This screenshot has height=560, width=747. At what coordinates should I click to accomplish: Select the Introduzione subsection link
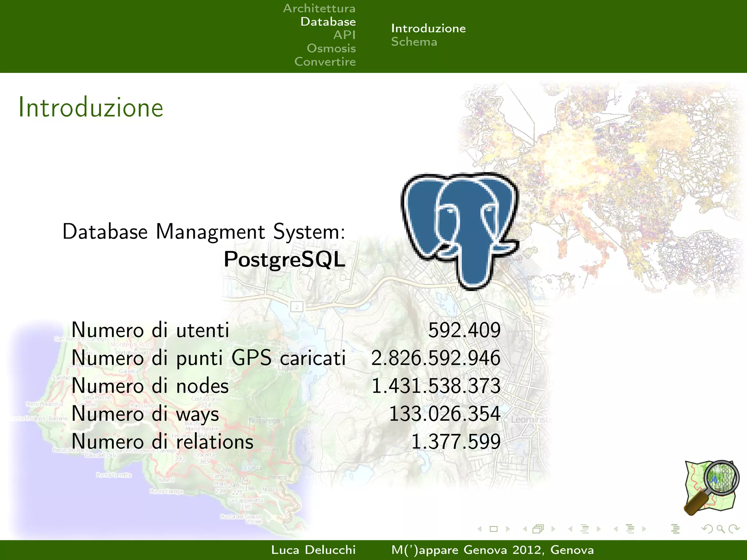(428, 28)
